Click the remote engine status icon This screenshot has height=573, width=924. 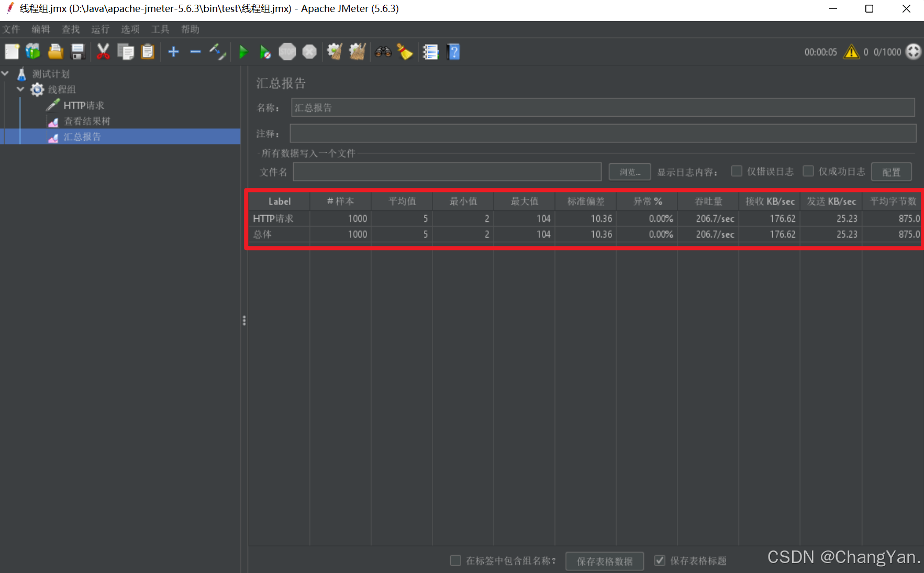click(914, 52)
